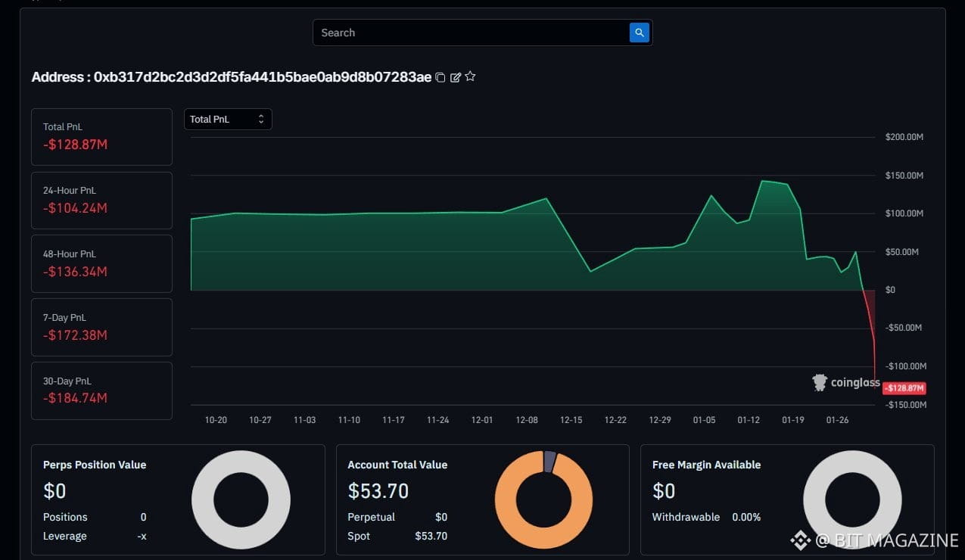
Task: Click the 12-08 date axis label
Action: pyautogui.click(x=527, y=420)
